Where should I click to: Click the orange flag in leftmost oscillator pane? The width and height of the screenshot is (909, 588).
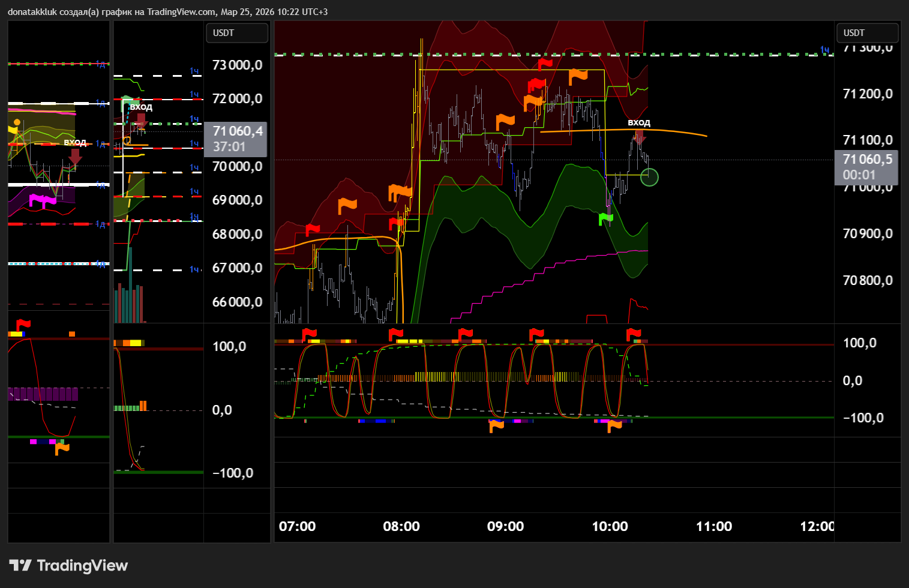62,448
